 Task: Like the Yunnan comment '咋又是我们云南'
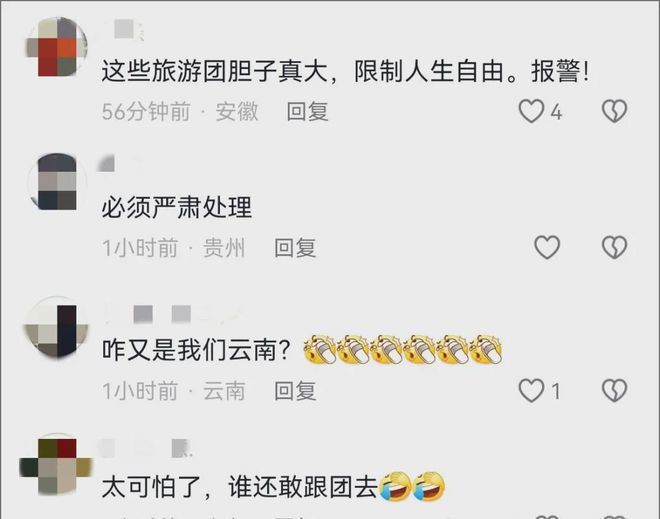tap(531, 391)
